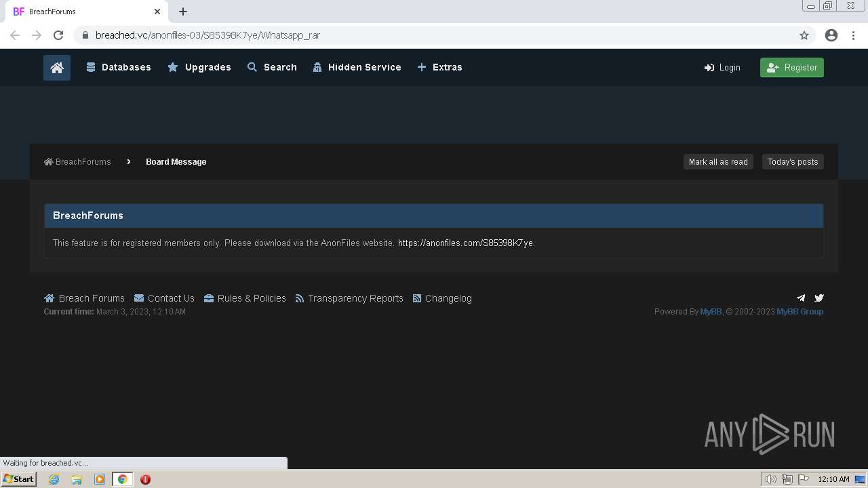868x488 pixels.
Task: Open the Twitter icon link
Action: [x=819, y=298]
